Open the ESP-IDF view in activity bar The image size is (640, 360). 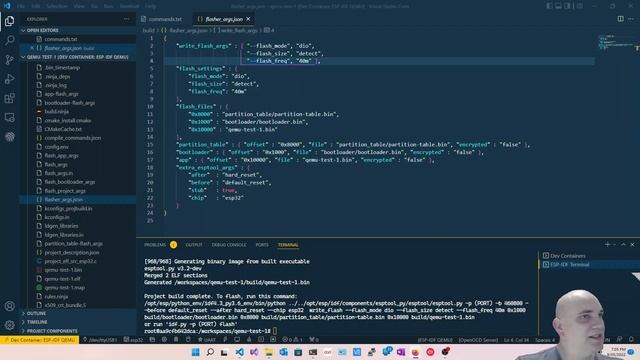click(9, 137)
